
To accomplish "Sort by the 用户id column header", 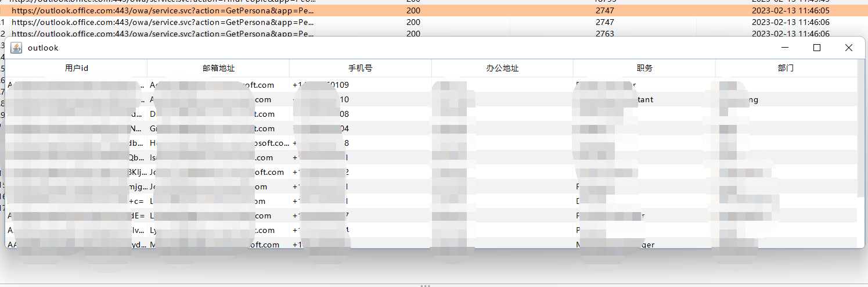I will [x=77, y=69].
